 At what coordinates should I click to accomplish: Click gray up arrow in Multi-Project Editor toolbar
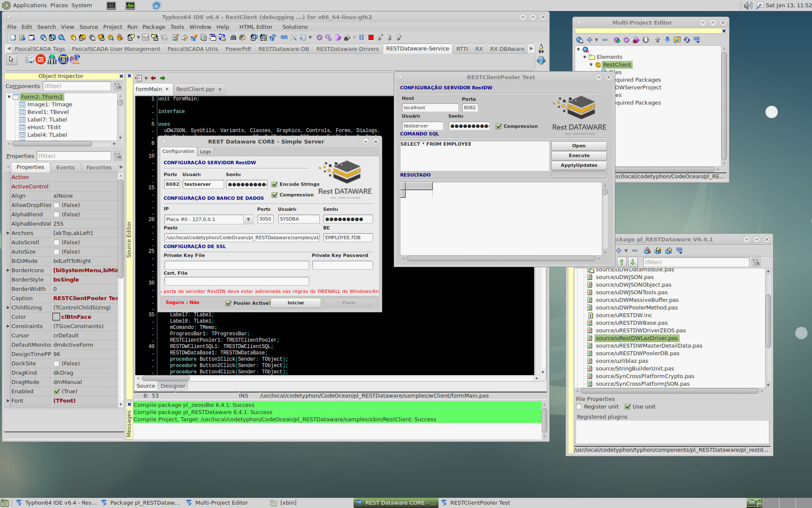[x=658, y=40]
